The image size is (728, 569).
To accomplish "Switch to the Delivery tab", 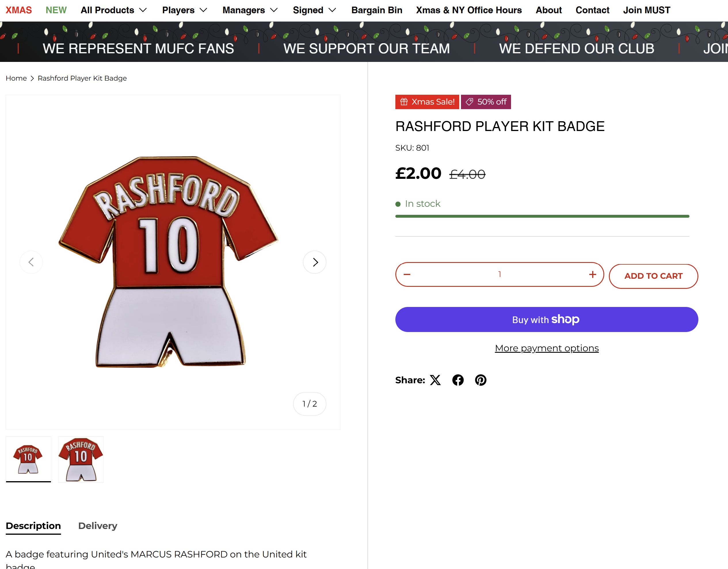I will point(98,526).
